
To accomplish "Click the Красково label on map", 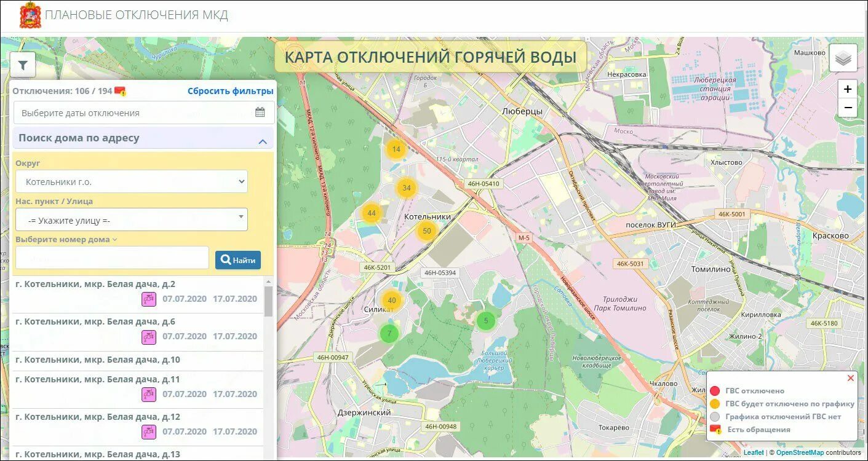I will click(x=830, y=235).
